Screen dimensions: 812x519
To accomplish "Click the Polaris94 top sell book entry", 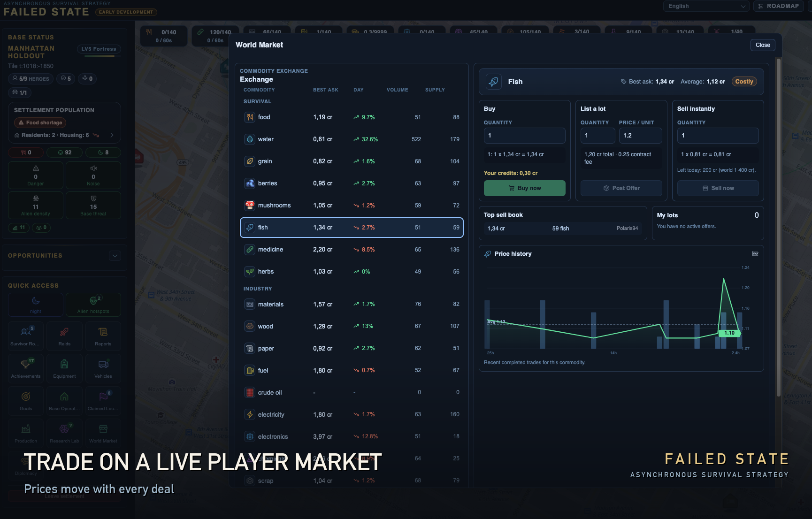I will (563, 229).
